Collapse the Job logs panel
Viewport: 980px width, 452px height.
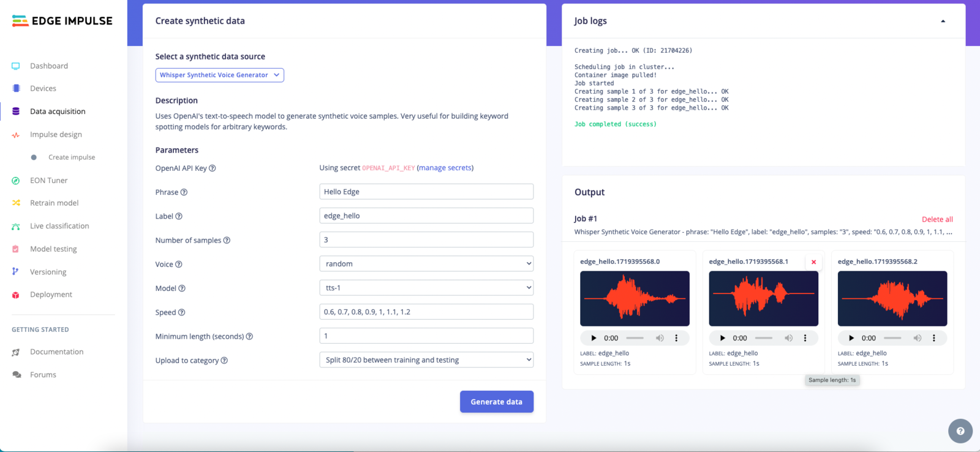point(943,21)
